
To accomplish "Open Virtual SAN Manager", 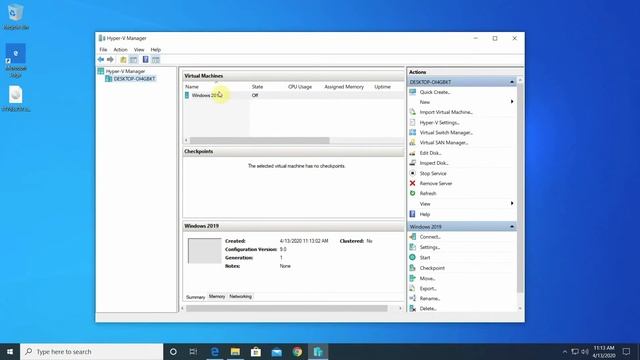I will click(444, 142).
